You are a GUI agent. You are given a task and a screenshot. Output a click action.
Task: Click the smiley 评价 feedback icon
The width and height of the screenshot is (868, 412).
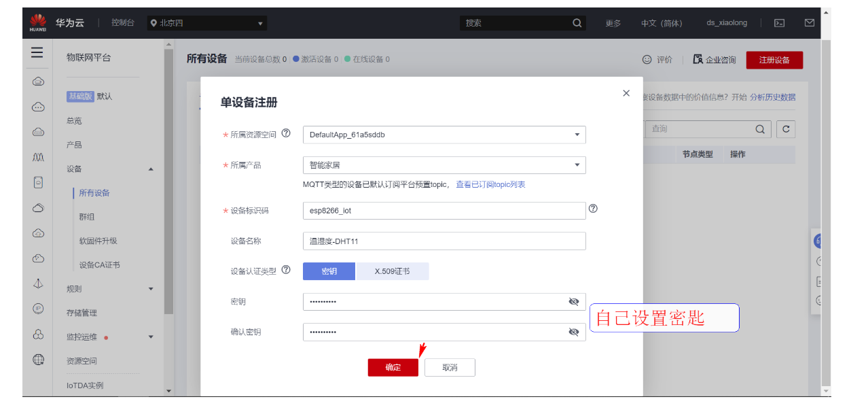coord(647,60)
